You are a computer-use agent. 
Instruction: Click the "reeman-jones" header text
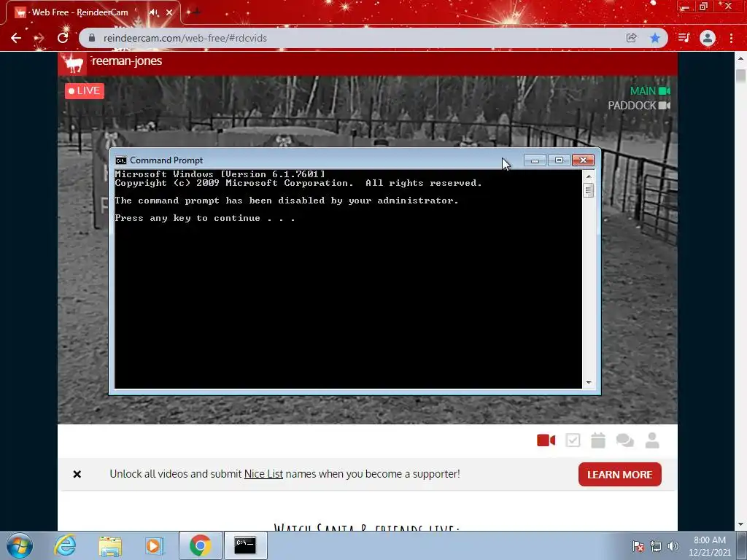[126, 61]
